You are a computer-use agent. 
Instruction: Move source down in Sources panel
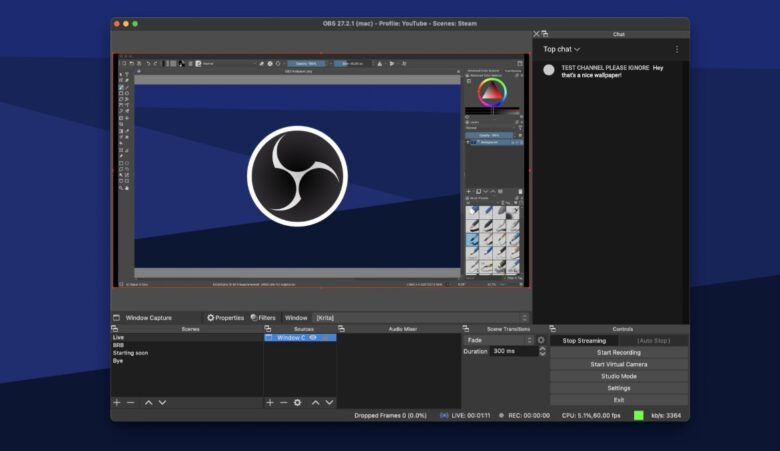[329, 402]
